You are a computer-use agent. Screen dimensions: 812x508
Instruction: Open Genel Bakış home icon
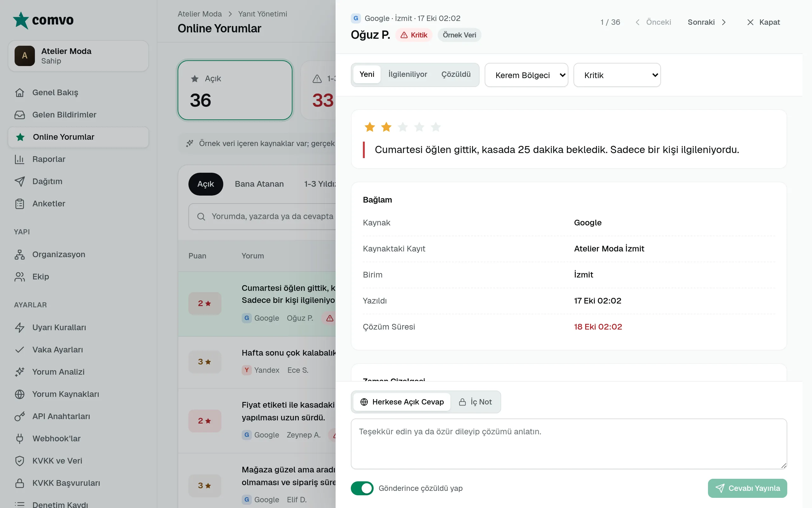coord(20,92)
